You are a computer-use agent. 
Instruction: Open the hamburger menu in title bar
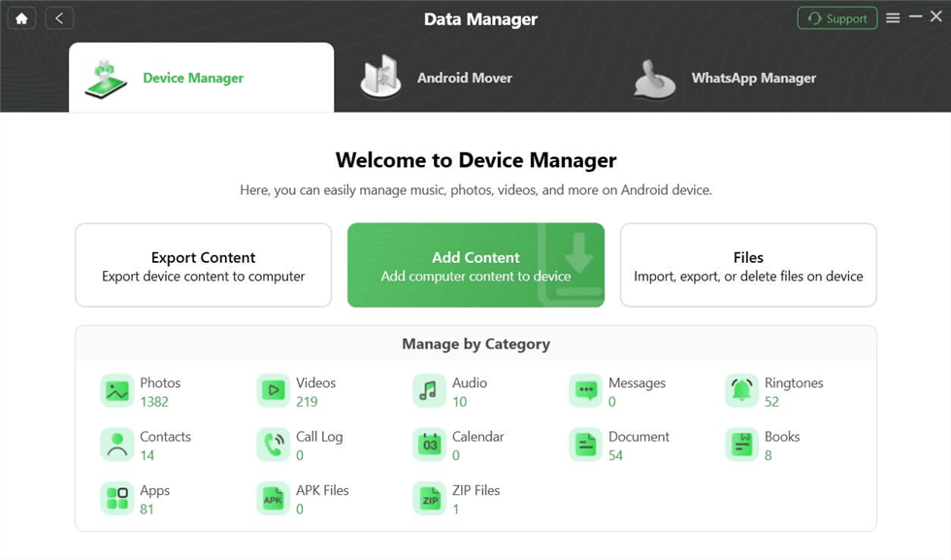pyautogui.click(x=893, y=18)
